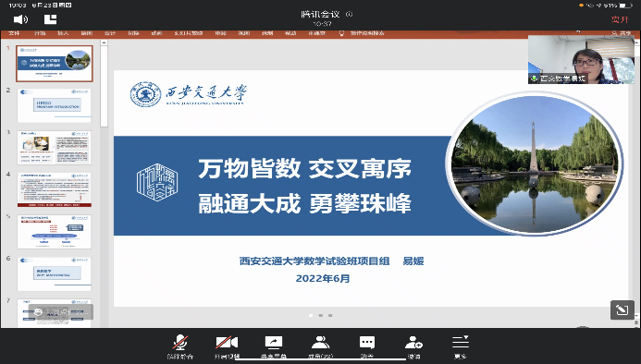This screenshot has width=641, height=364.
Task: Unmute the microphone in the meeting toolbar
Action: point(179,346)
